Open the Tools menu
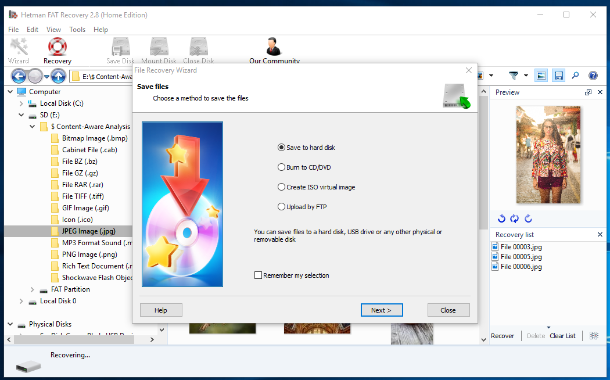Viewport: 610px width, 380px height. [x=77, y=30]
